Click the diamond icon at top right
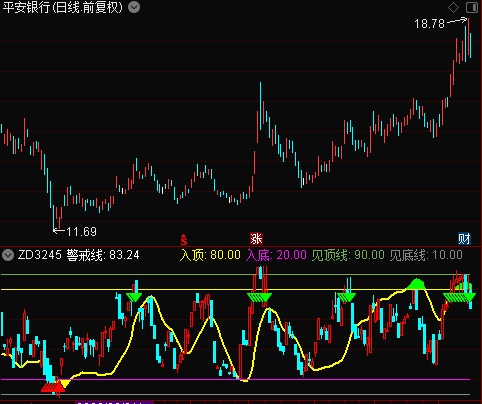482x404 pixels. [453, 7]
